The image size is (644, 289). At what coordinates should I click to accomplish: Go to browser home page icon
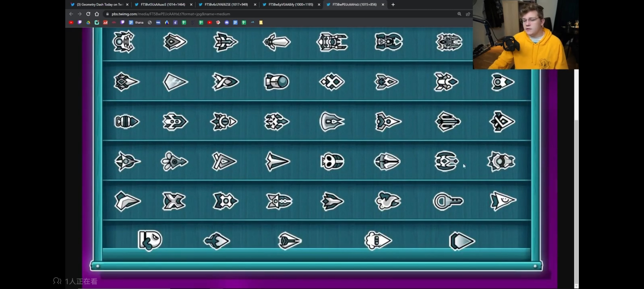(x=97, y=14)
